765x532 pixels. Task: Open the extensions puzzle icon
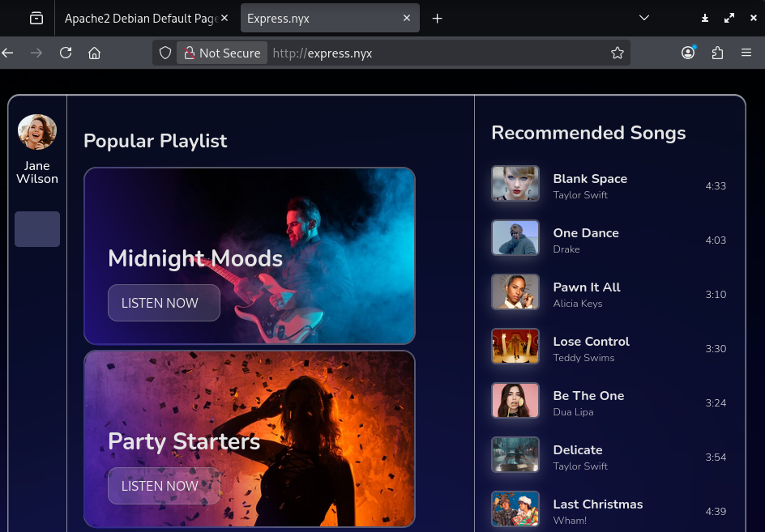(x=717, y=53)
